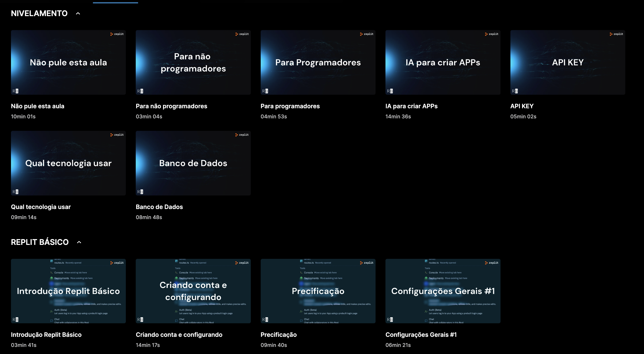The width and height of the screenshot is (644, 354).
Task: Open the 'Não pule esta aula' thumbnail
Action: coord(68,63)
